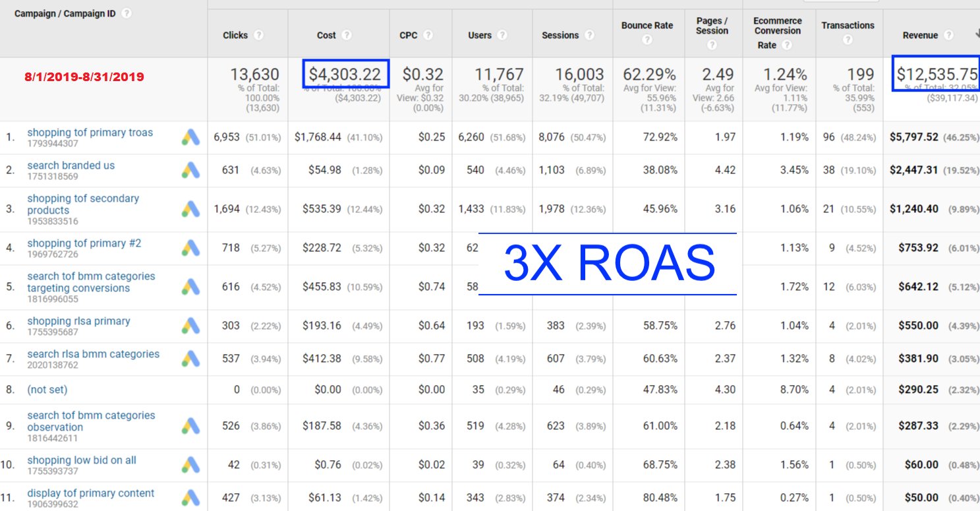This screenshot has width=980, height=511.
Task: Open search rlsa bmm categories campaign
Action: 93,354
